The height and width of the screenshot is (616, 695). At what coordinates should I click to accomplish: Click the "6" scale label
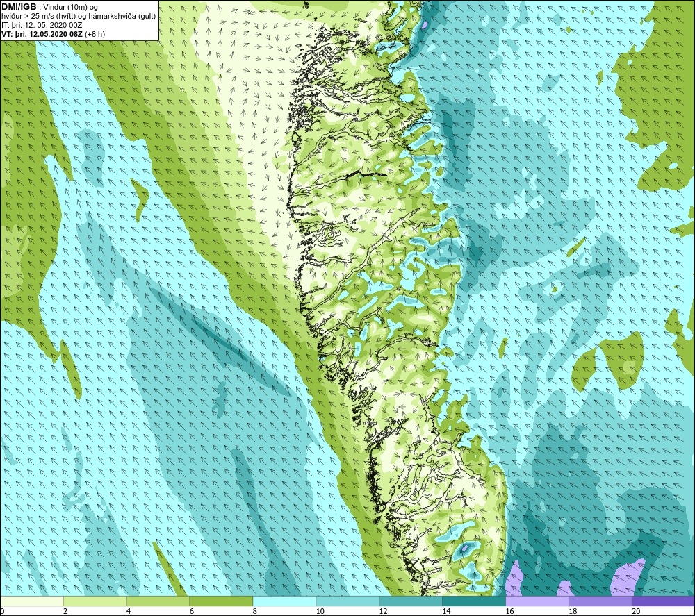(192, 611)
